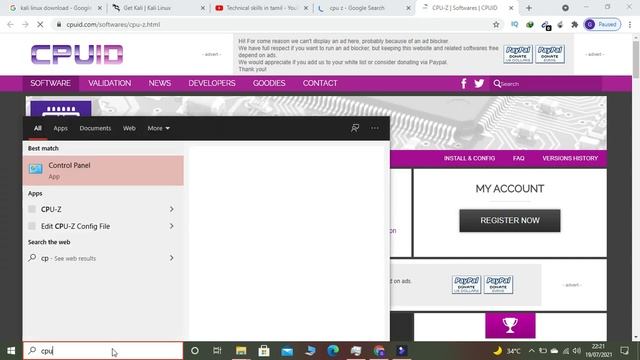The width and height of the screenshot is (640, 360).
Task: Open Microsoft Edge from taskbar
Action: pos(333,351)
